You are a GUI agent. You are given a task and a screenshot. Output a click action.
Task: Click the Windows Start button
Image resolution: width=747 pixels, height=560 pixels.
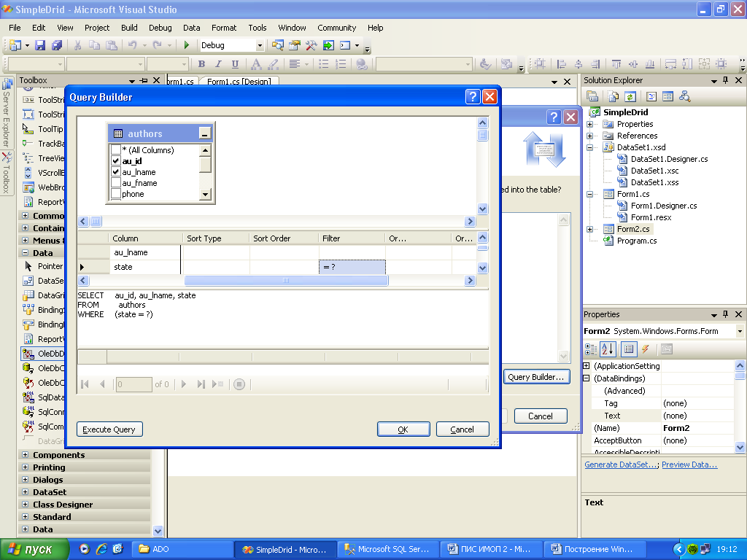click(x=34, y=550)
